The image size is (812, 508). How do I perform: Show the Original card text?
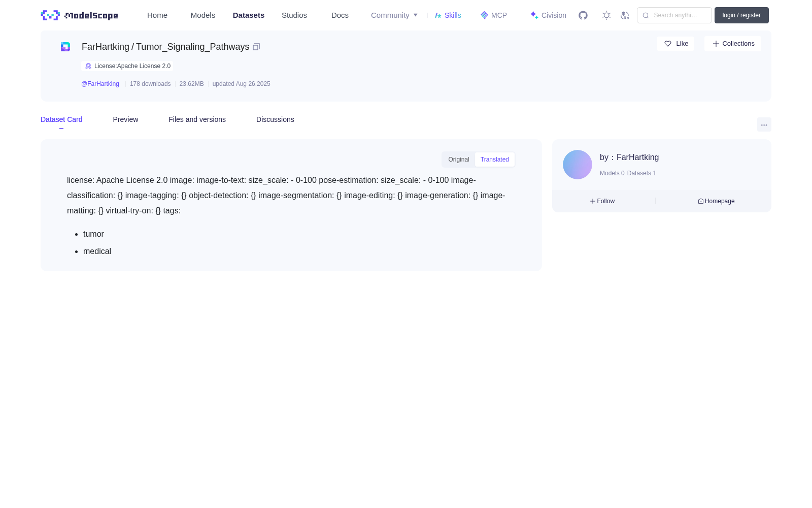[x=459, y=160]
